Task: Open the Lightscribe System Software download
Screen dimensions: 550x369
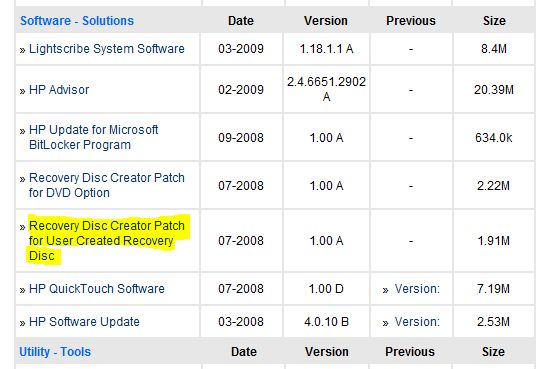Action: [107, 49]
